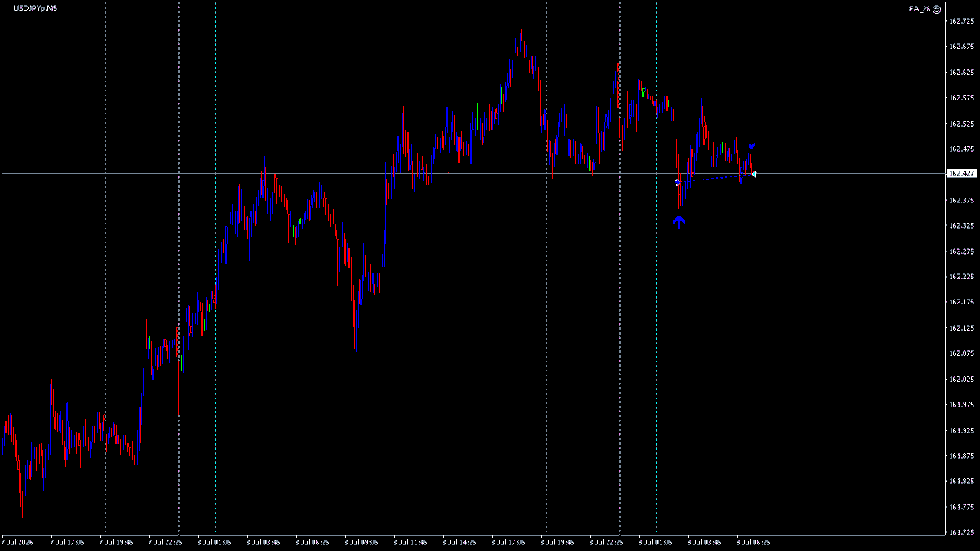Click the 8 Jul 11:45 time label
Screen dimensions: 980x551
pyautogui.click(x=410, y=541)
